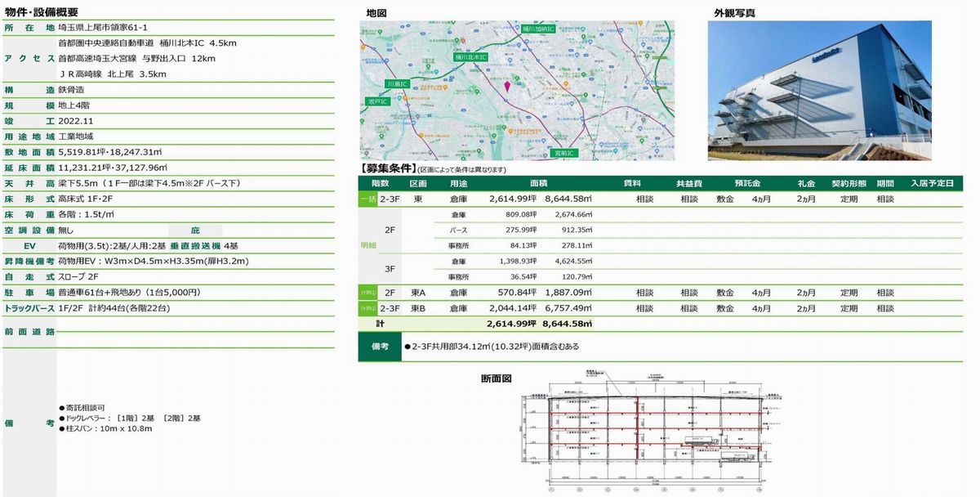Image resolution: width=980 pixels, height=497 pixels.
Task: Click the 912.35㎡ area cell
Action: click(574, 230)
